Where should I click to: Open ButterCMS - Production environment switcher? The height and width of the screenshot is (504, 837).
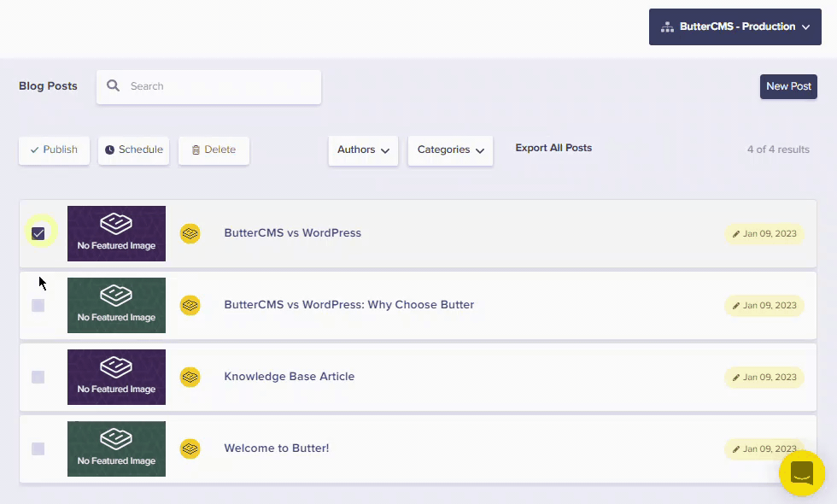click(735, 27)
